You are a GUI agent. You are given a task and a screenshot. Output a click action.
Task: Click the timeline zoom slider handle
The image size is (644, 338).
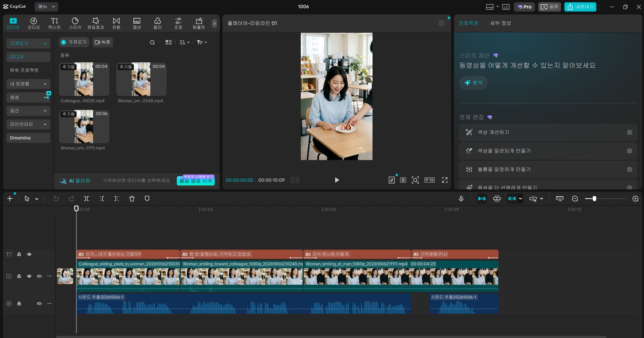(594, 199)
